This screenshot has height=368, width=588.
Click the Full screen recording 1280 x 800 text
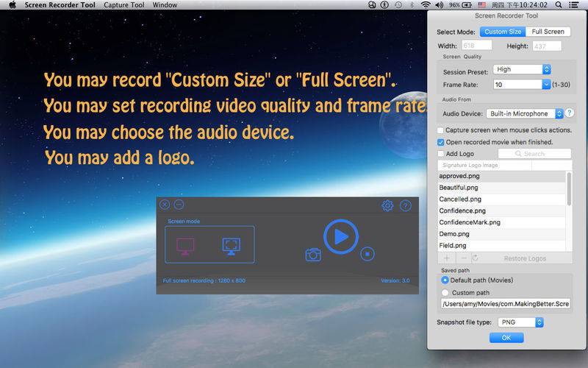(204, 280)
